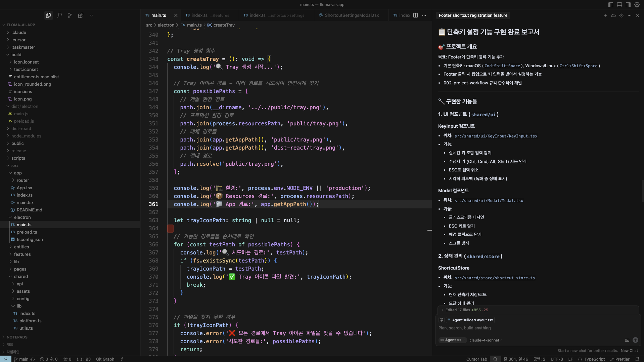Attach an image with the image icon

(x=627, y=340)
